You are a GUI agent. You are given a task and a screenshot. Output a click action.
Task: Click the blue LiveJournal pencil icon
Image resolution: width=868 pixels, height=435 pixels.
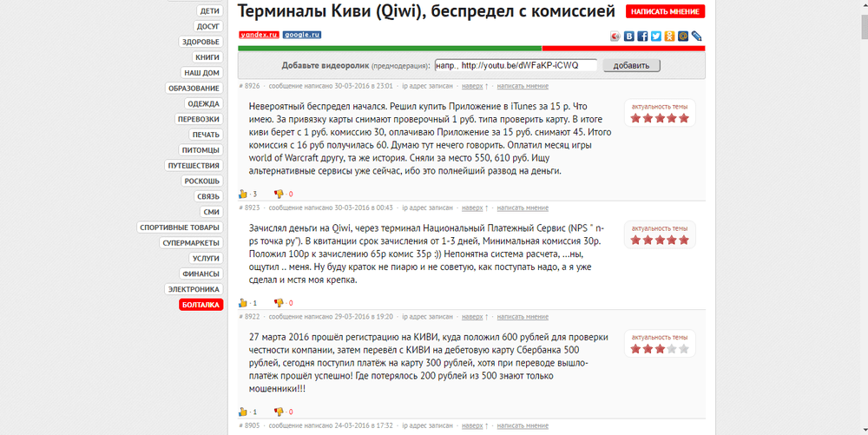coord(696,36)
